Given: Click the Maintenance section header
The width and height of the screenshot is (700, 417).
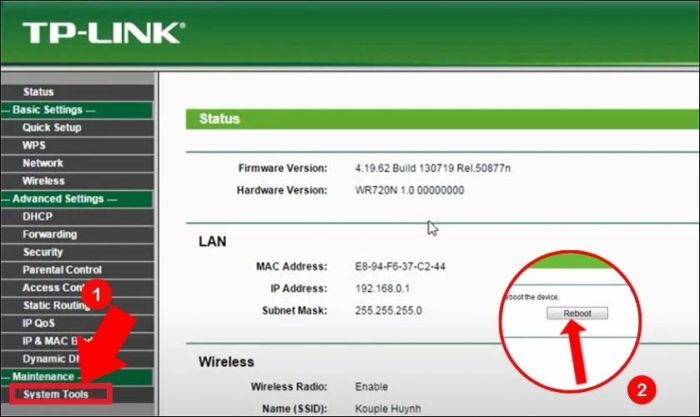Looking at the screenshot, I should point(77,377).
